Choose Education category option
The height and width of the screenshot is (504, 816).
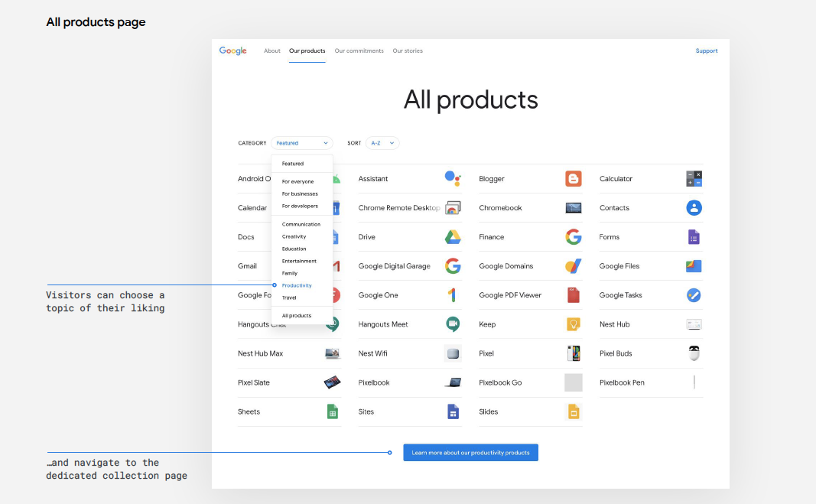294,249
